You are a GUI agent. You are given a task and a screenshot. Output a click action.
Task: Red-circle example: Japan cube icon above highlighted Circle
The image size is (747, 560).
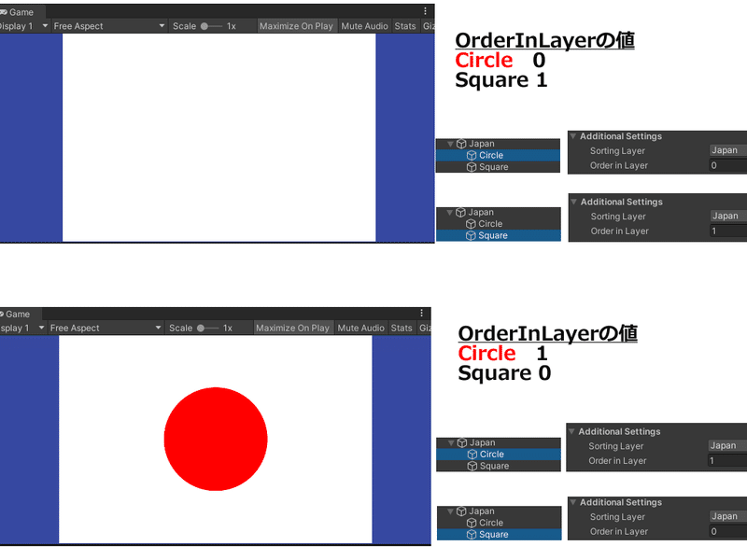[462, 442]
